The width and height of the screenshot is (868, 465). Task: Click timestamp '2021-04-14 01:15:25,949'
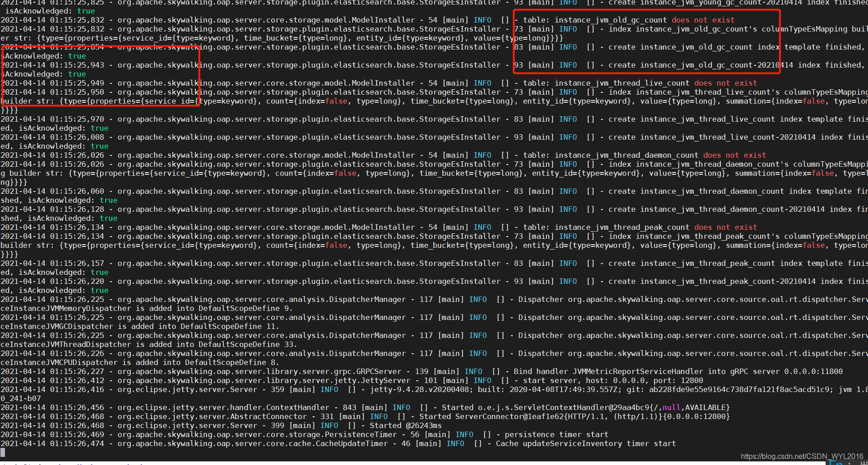pyautogui.click(x=52, y=83)
